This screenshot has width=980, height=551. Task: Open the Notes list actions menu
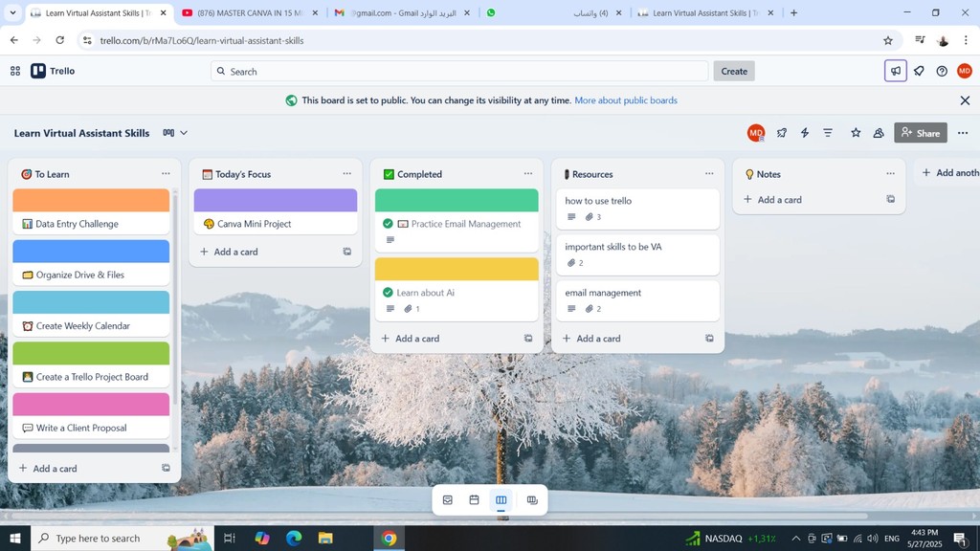coord(891,174)
